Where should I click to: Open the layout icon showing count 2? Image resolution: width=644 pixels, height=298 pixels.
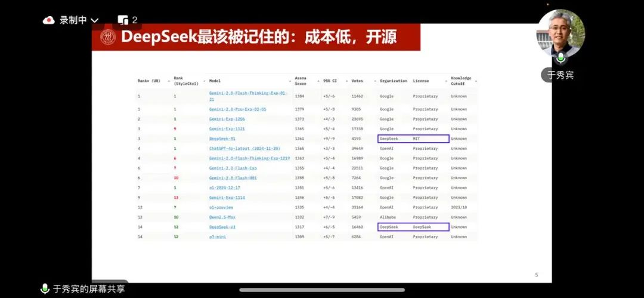[123, 20]
